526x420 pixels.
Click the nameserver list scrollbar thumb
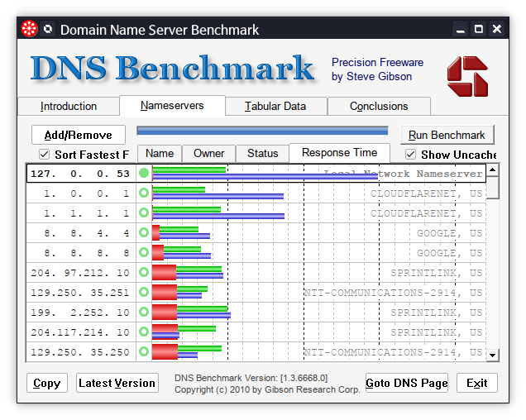(x=492, y=188)
